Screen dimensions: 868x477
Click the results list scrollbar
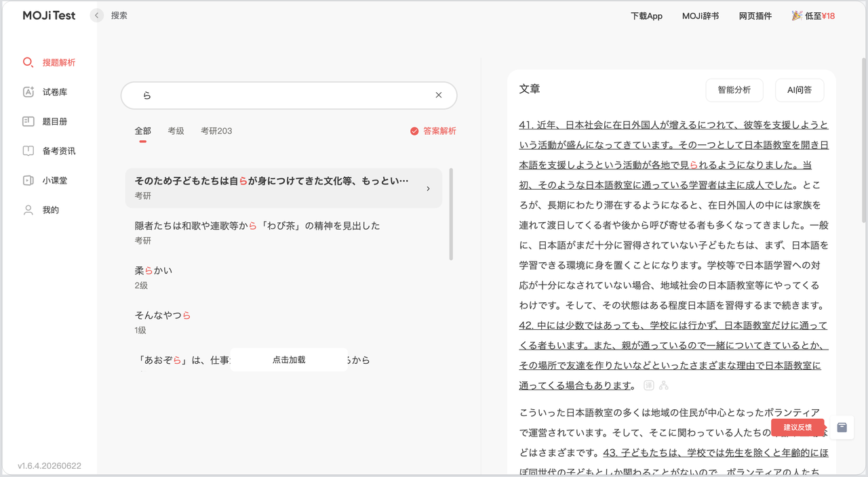tap(451, 214)
